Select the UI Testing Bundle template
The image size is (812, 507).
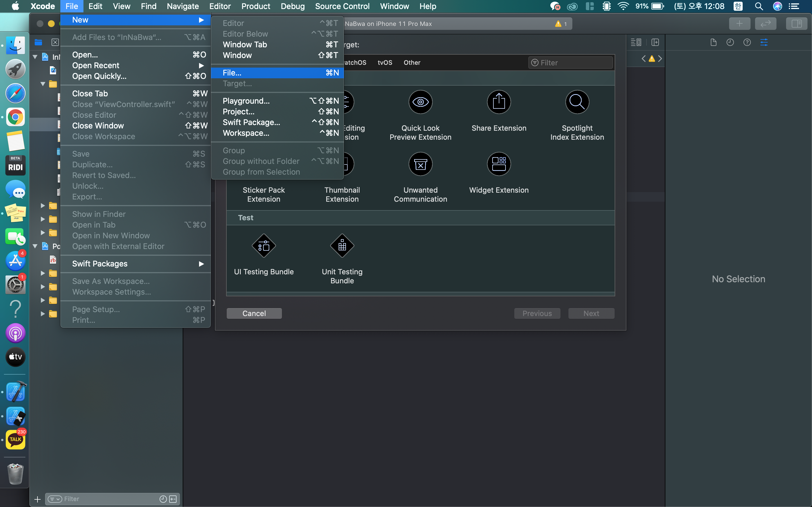coord(264,246)
